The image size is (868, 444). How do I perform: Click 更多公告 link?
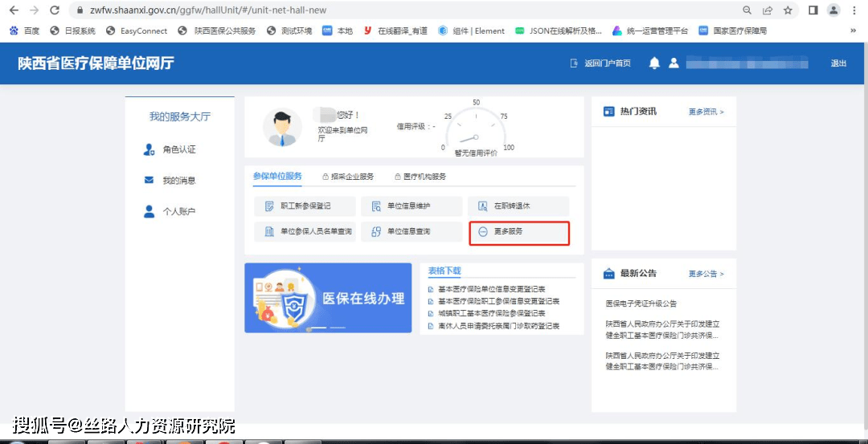(x=706, y=274)
